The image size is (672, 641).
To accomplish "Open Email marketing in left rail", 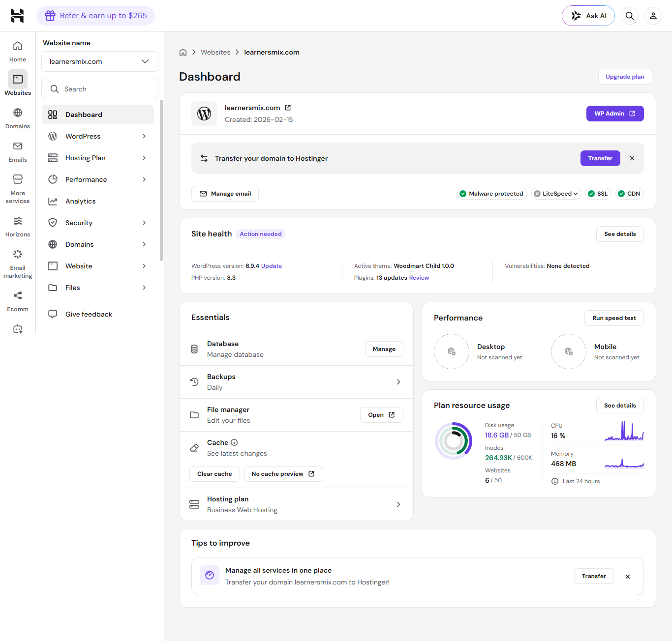I will pos(18,263).
